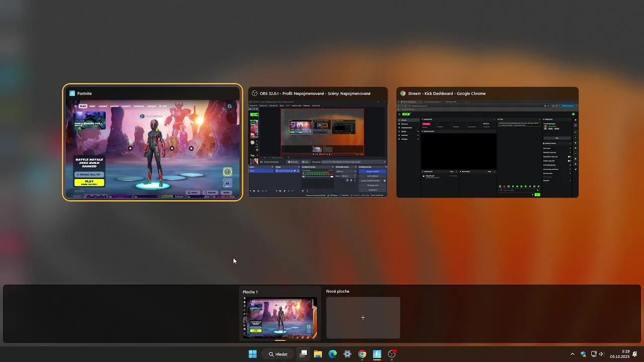
Task: Expand the hidden system tray icons chevron
Action: 572,354
